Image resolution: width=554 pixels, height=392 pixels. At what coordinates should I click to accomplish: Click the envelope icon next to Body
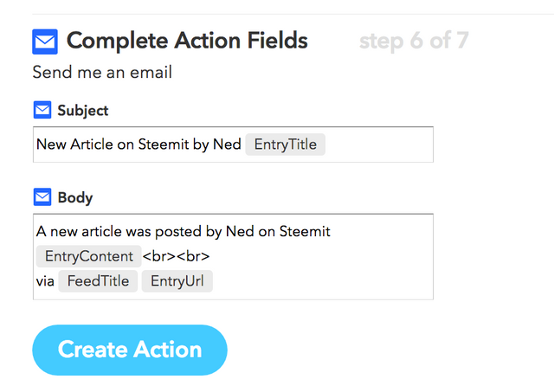[x=42, y=197]
